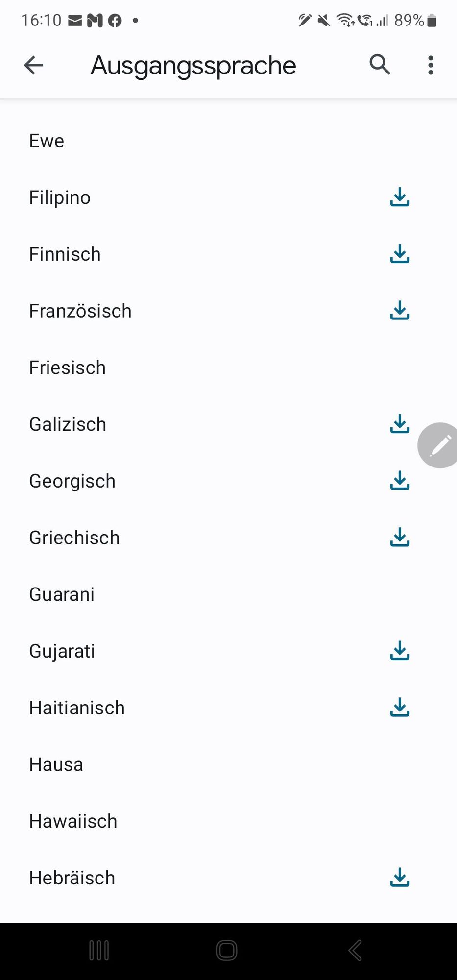Choose Friesisch from the language list
The image size is (457, 980).
228,367
